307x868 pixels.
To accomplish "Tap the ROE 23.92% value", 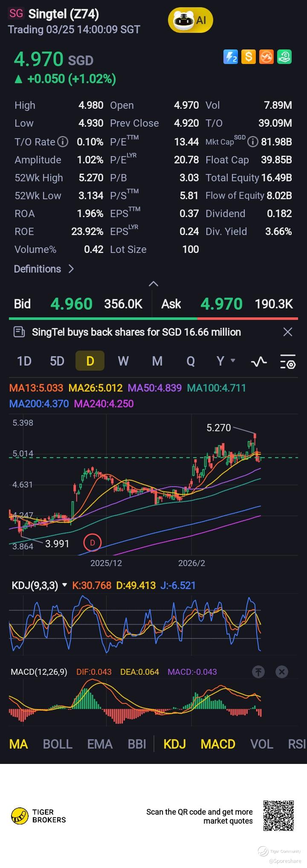I will click(x=87, y=232).
